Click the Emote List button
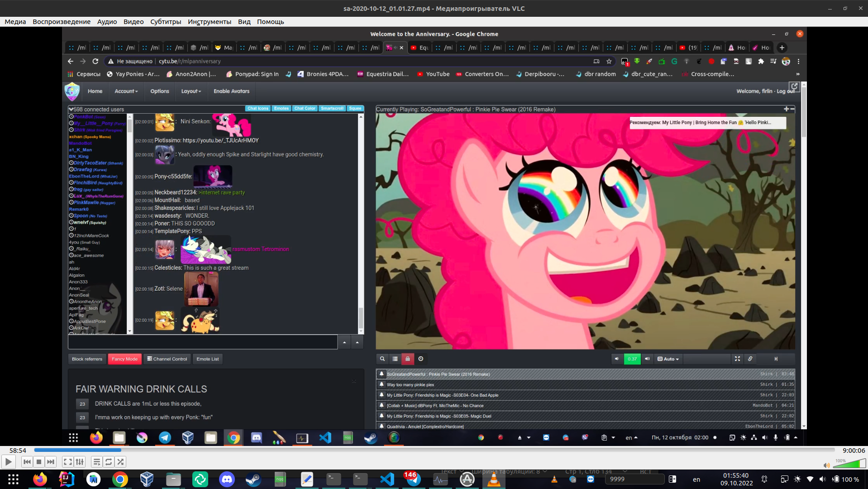The image size is (868, 489). pyautogui.click(x=207, y=359)
